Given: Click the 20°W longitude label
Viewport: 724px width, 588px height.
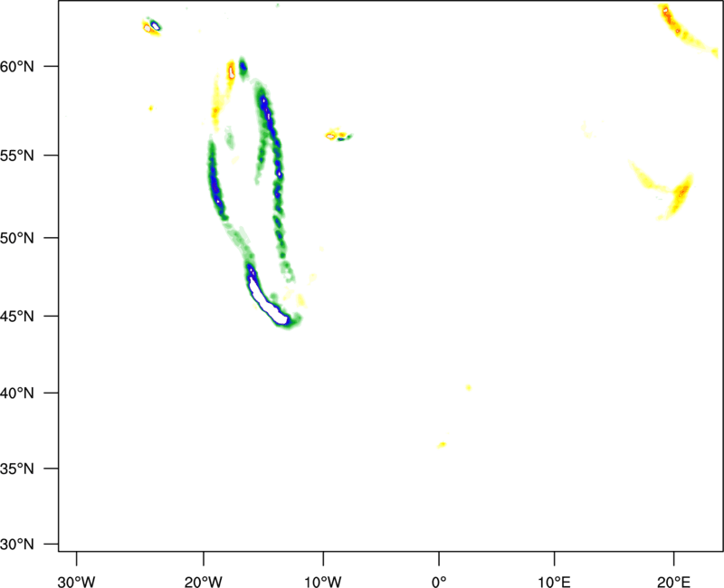Looking at the screenshot, I should pos(203,582).
